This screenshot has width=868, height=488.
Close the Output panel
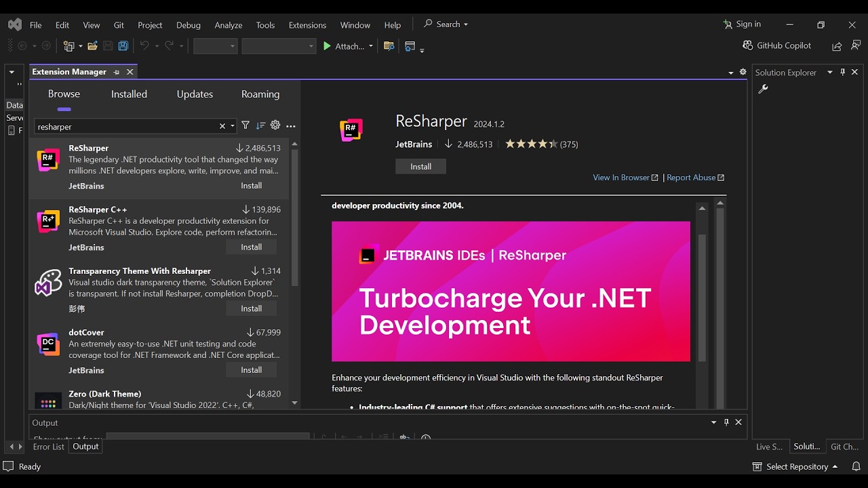click(738, 422)
